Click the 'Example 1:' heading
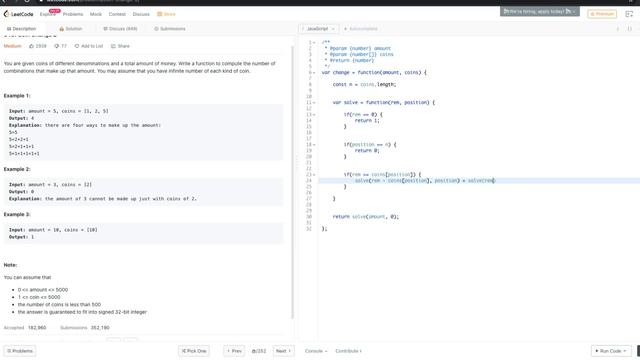 click(x=17, y=96)
